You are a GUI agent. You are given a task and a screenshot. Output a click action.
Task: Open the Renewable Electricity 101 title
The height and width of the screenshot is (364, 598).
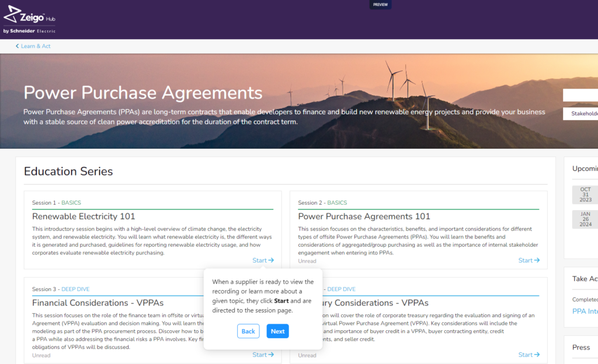pyautogui.click(x=84, y=216)
